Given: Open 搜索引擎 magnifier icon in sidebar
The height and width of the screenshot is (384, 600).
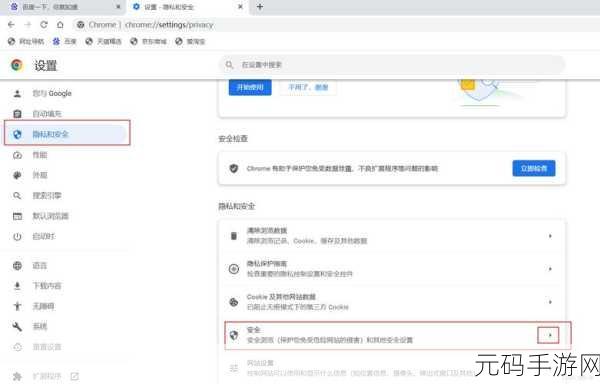Looking at the screenshot, I should (17, 195).
